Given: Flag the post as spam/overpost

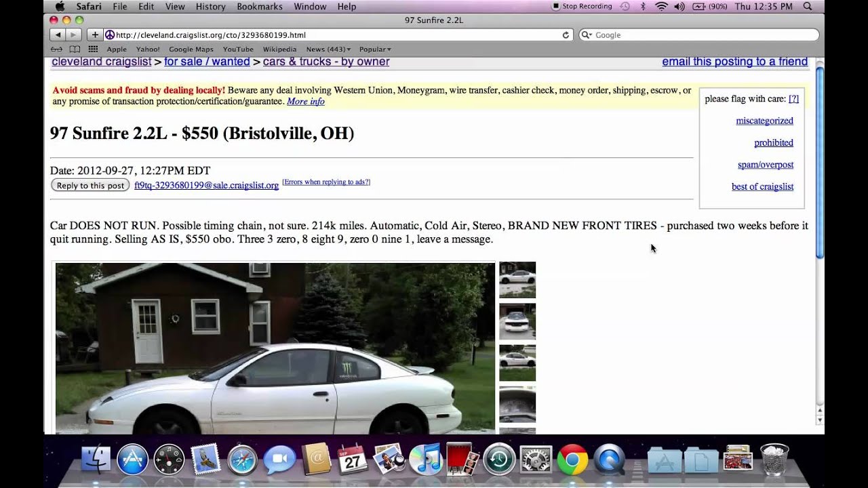Looking at the screenshot, I should 766,165.
